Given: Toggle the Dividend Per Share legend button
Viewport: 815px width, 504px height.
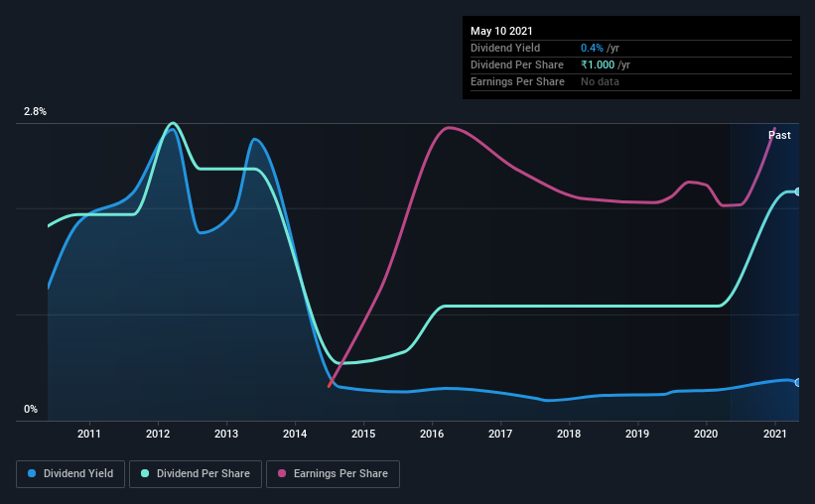Looking at the screenshot, I should point(196,474).
